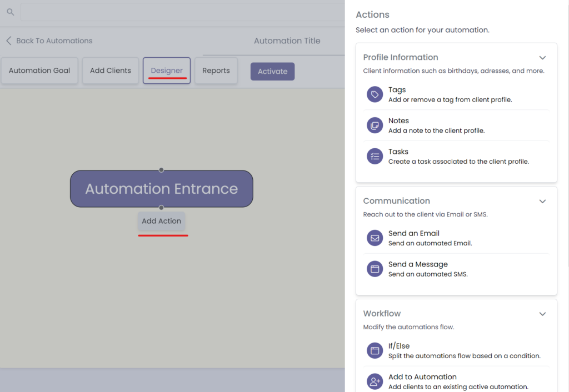This screenshot has width=569, height=392.
Task: Click the Activate button
Action: point(272,71)
